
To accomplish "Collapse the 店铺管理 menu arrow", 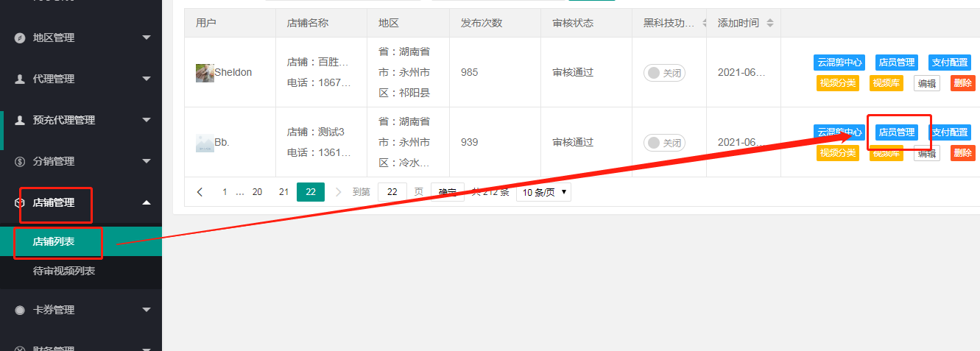I will tap(147, 202).
